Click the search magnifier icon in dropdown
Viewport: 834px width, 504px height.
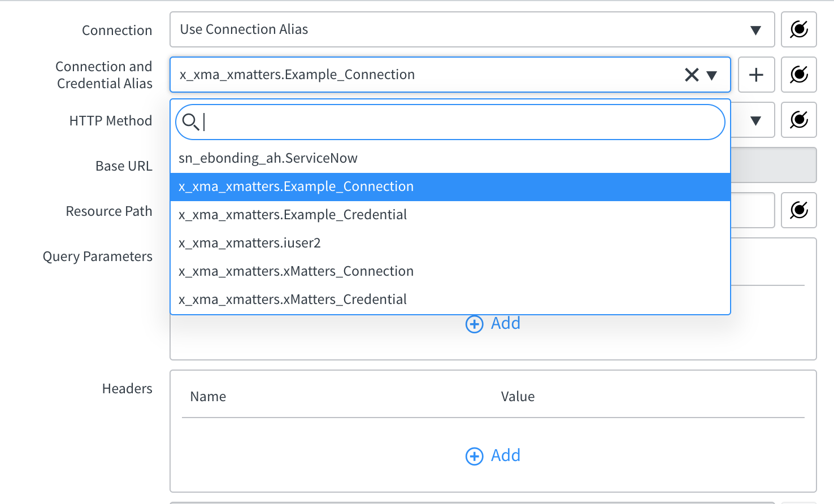coord(190,121)
